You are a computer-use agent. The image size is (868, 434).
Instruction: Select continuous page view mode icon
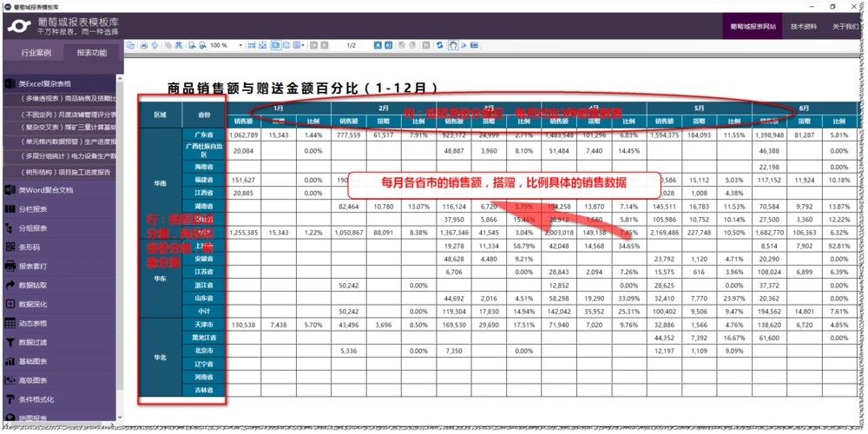click(286, 45)
